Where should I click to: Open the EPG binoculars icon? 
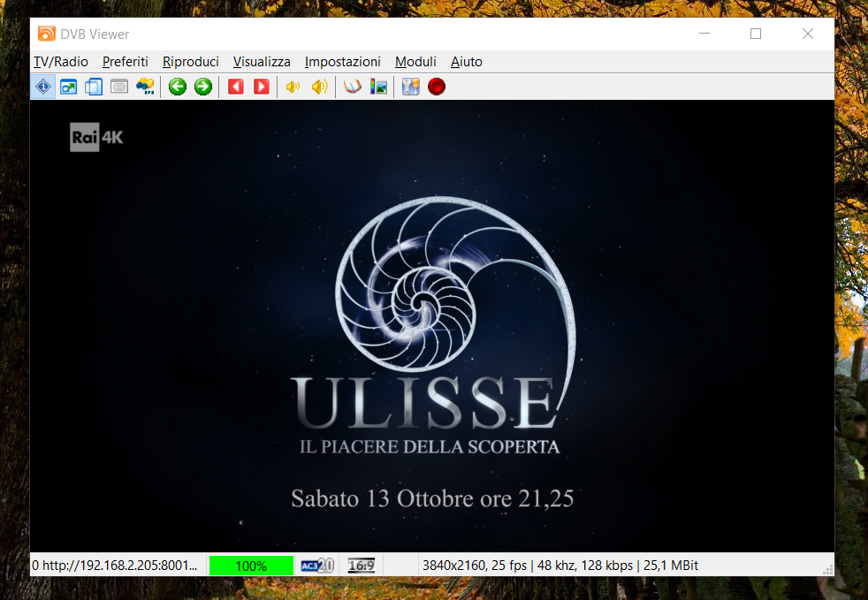[146, 87]
